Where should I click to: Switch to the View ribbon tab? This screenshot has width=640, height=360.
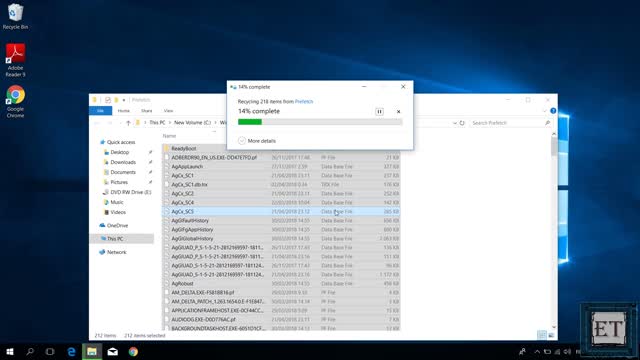[168, 111]
